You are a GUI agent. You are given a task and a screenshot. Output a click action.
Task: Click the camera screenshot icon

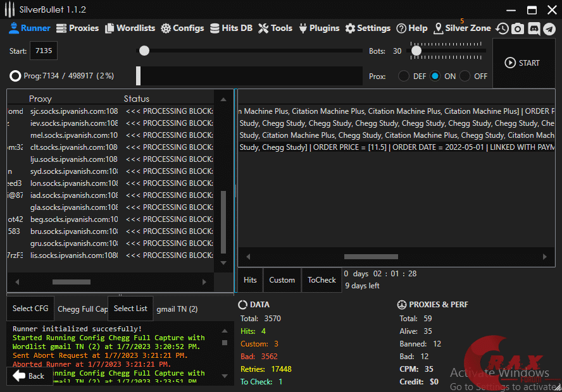[518, 28]
